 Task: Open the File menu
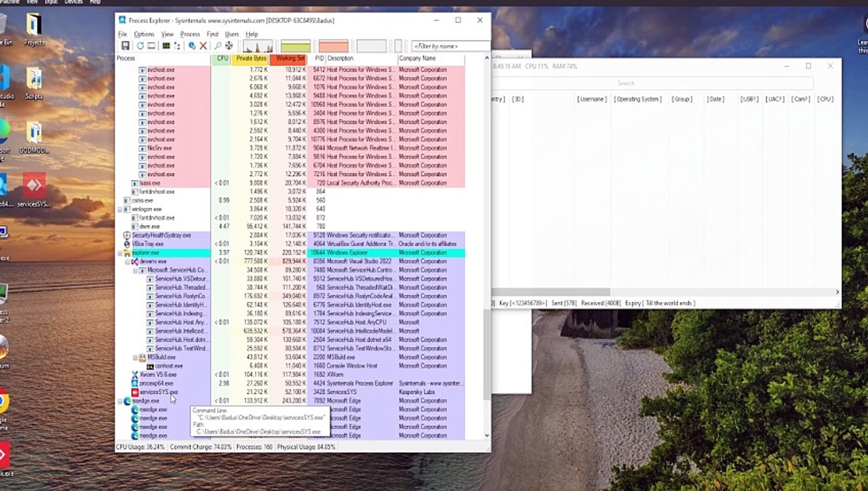[x=123, y=34]
